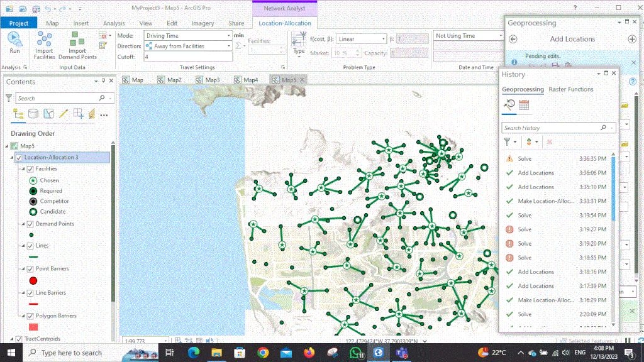Image resolution: width=644 pixels, height=362 pixels.
Task: Click the Polygon Barriers red square symbol
Action: click(33, 327)
